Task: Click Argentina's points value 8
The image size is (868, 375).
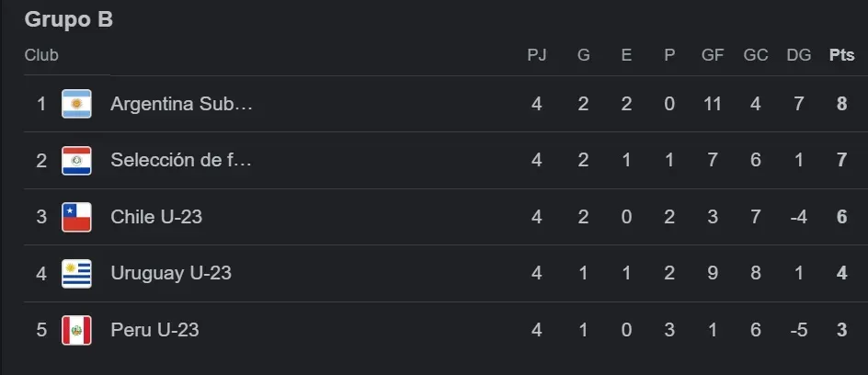Action: [842, 104]
